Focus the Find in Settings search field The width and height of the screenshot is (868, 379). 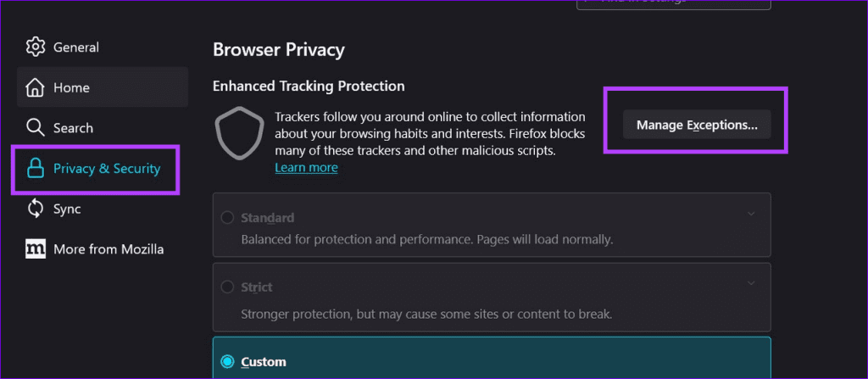click(673, 3)
